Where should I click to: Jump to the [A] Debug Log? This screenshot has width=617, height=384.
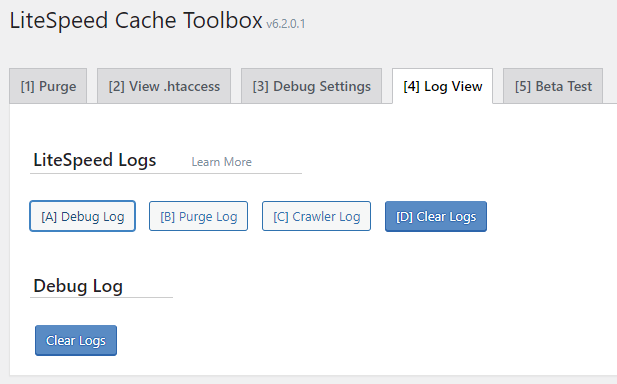click(x=83, y=216)
